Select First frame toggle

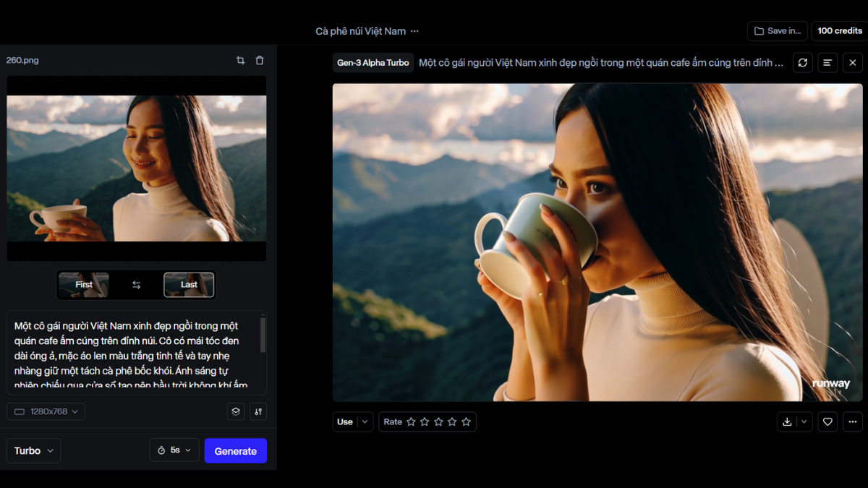84,285
